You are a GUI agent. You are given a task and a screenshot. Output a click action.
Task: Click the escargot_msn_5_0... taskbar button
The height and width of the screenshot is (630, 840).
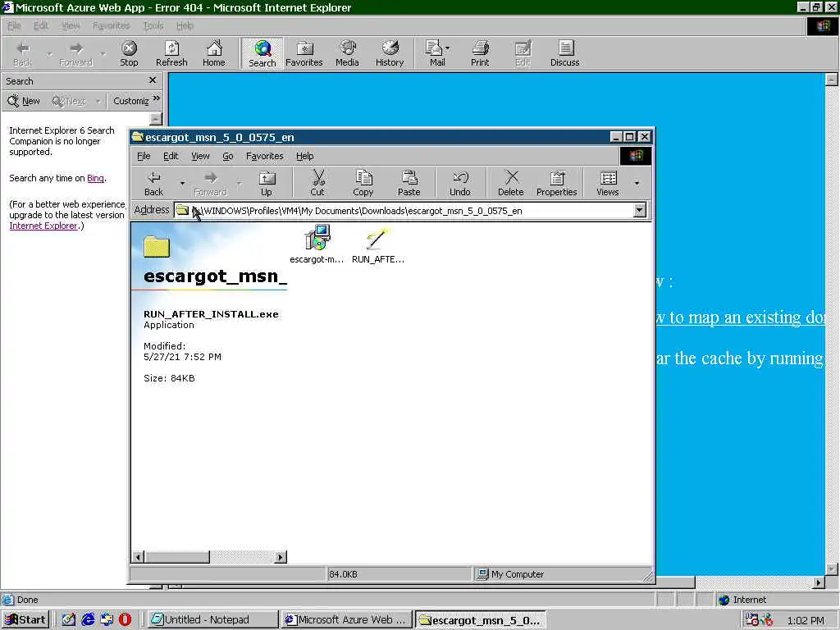481,620
